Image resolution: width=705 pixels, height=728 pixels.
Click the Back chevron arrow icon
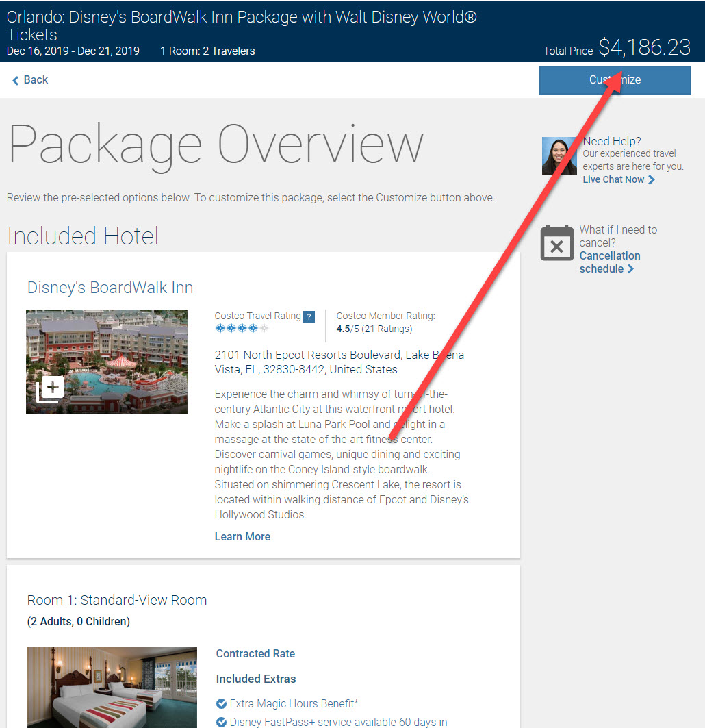point(15,80)
